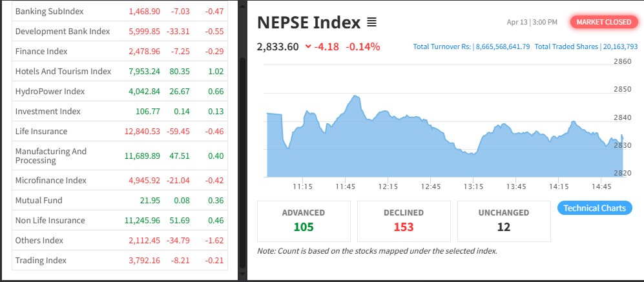Viewport: 644px width, 282px height.
Task: Click on Investment Index
Action: pos(48,112)
